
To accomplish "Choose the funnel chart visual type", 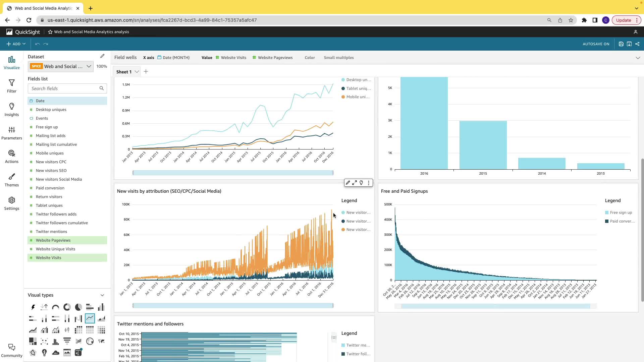I will pos(67,341).
